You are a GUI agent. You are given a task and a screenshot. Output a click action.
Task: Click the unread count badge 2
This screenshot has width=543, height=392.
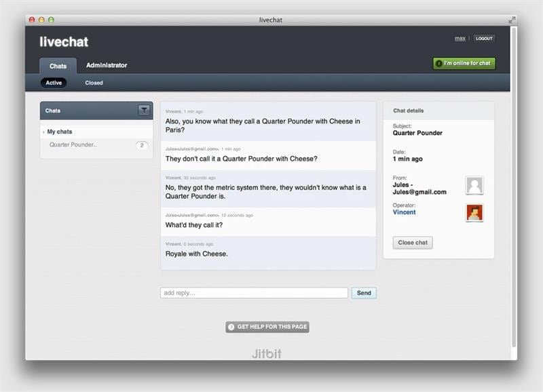(142, 145)
